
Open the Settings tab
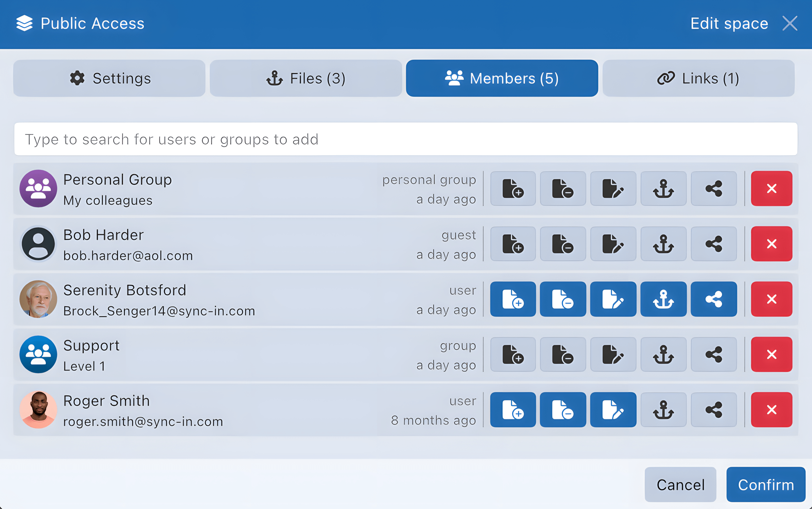coord(109,78)
